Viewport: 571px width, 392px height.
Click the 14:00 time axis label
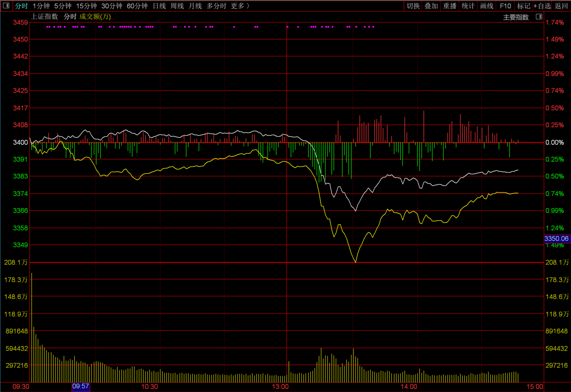pos(409,387)
